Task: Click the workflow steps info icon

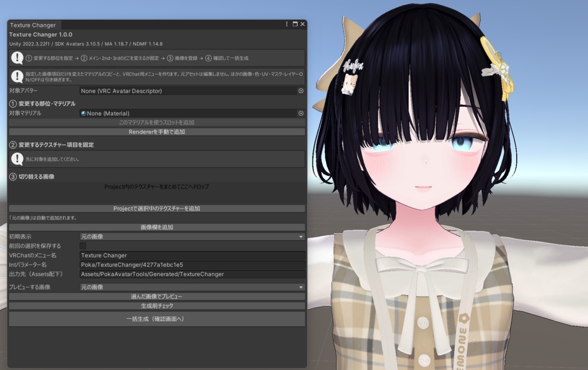Action: pos(17,58)
